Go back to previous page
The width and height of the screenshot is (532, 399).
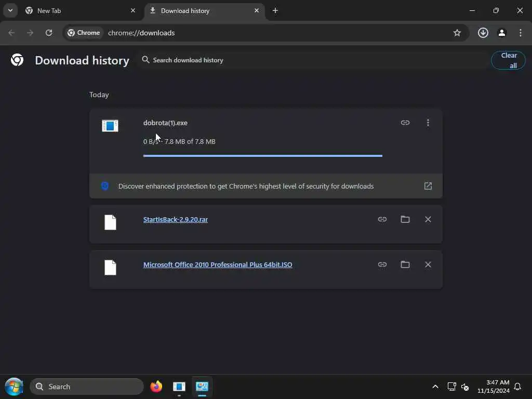pyautogui.click(x=11, y=33)
